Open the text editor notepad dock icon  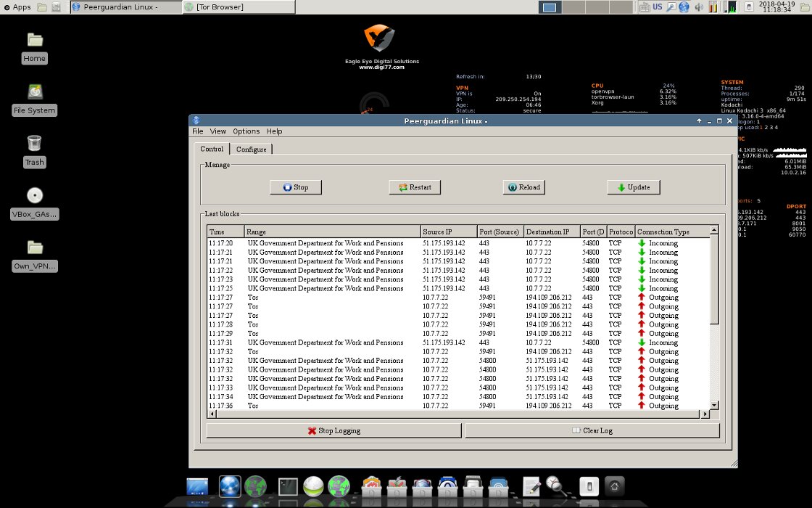tap(531, 486)
